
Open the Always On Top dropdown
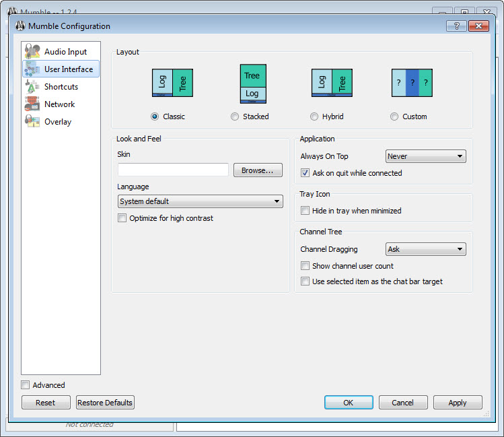[425, 156]
